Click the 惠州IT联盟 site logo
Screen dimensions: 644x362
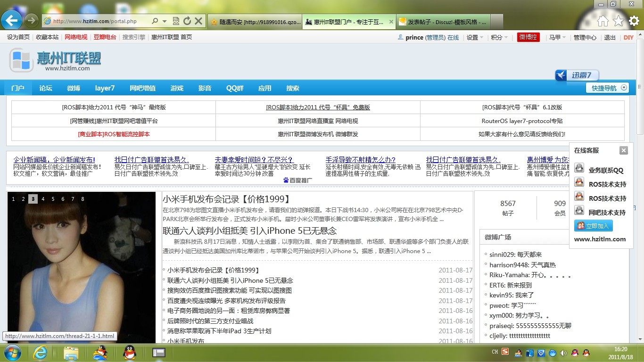(55, 60)
